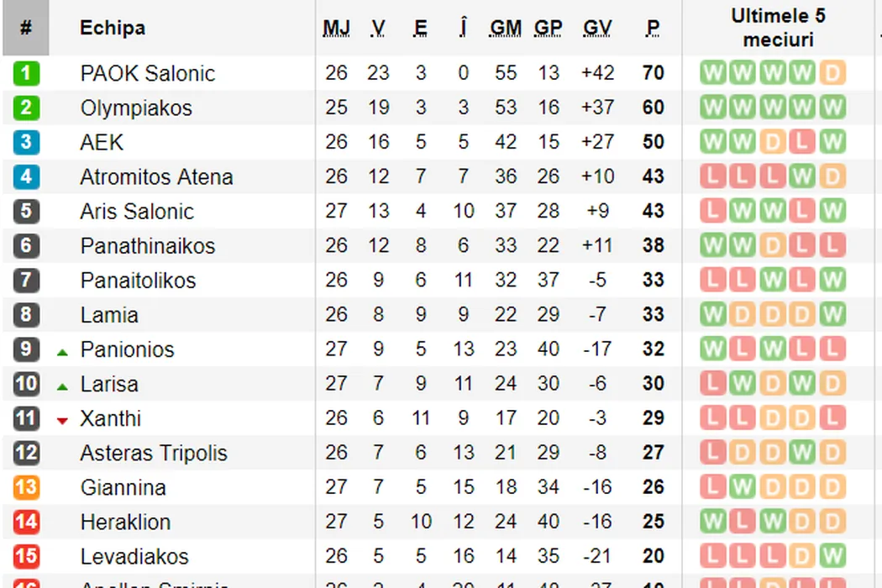Click the blue rank 3 badge for AEK
This screenshot has width=882, height=588.
point(26,142)
